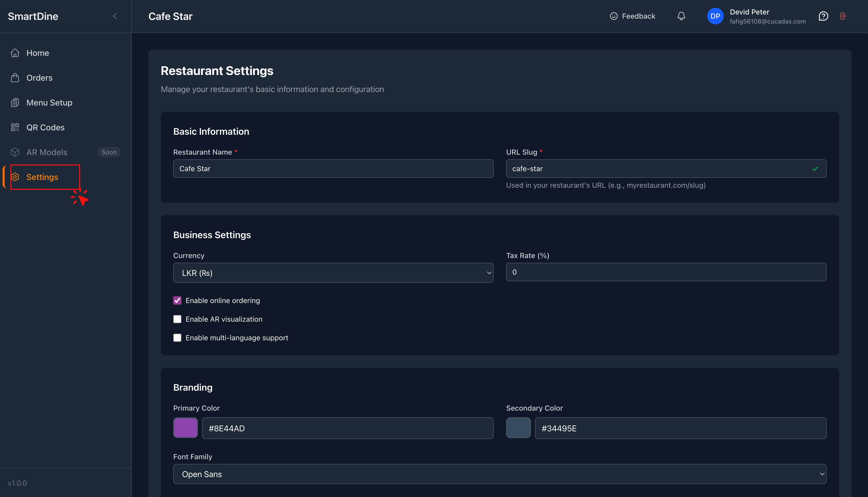Image resolution: width=868 pixels, height=497 pixels.
Task: Click the red logout icon
Action: tap(843, 16)
